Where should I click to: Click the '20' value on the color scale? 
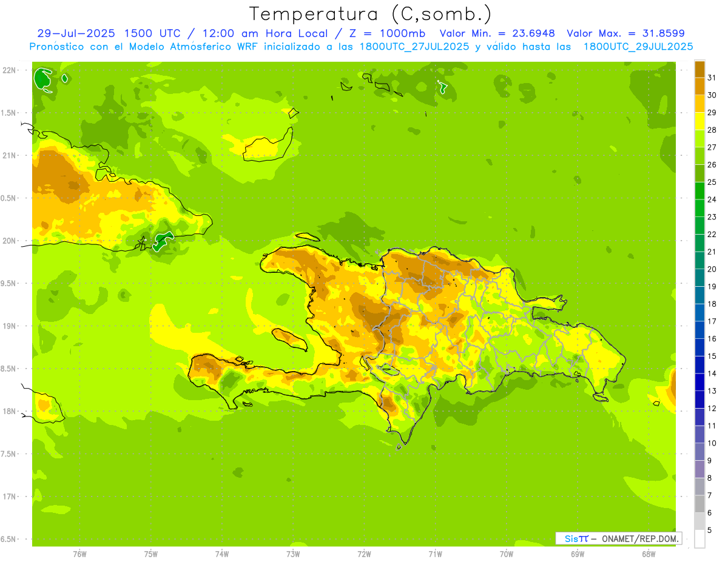coord(712,269)
